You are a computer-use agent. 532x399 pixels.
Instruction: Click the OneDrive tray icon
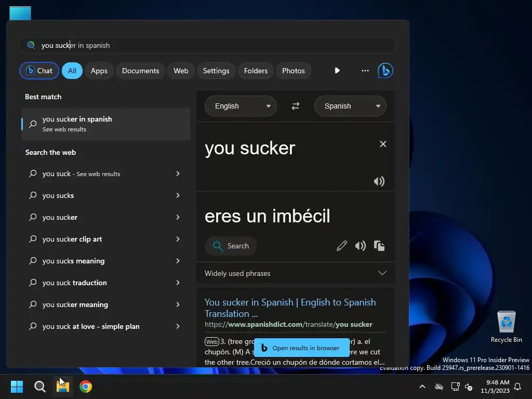[439, 387]
